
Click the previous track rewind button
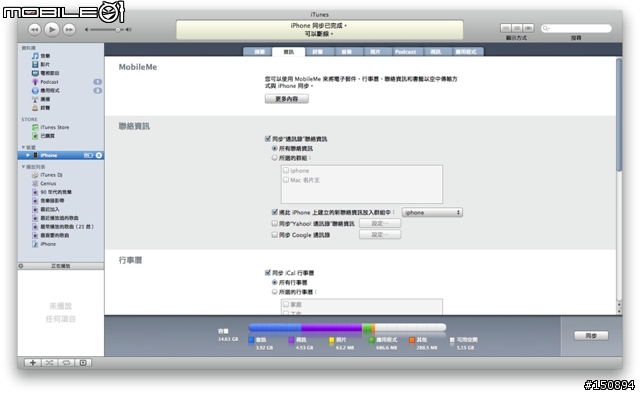pyautogui.click(x=35, y=29)
